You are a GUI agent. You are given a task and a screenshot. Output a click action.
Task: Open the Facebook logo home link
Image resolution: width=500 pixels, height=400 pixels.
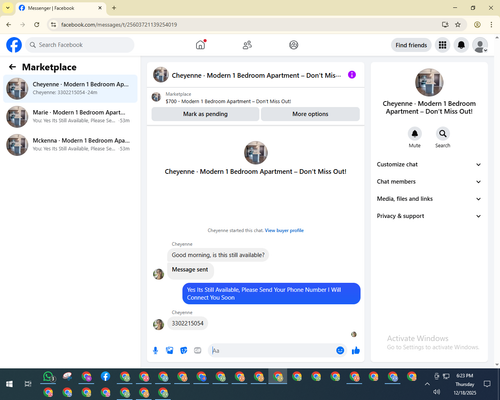(x=14, y=45)
